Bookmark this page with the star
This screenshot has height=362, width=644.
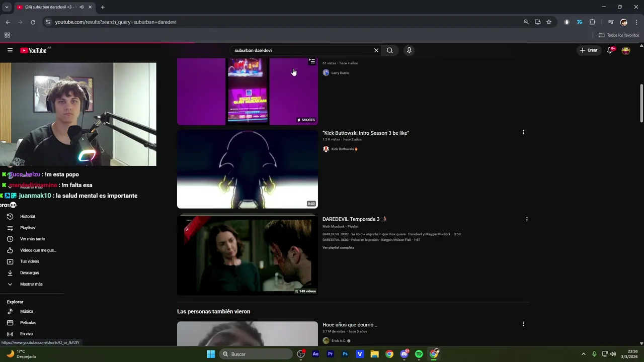click(x=549, y=22)
